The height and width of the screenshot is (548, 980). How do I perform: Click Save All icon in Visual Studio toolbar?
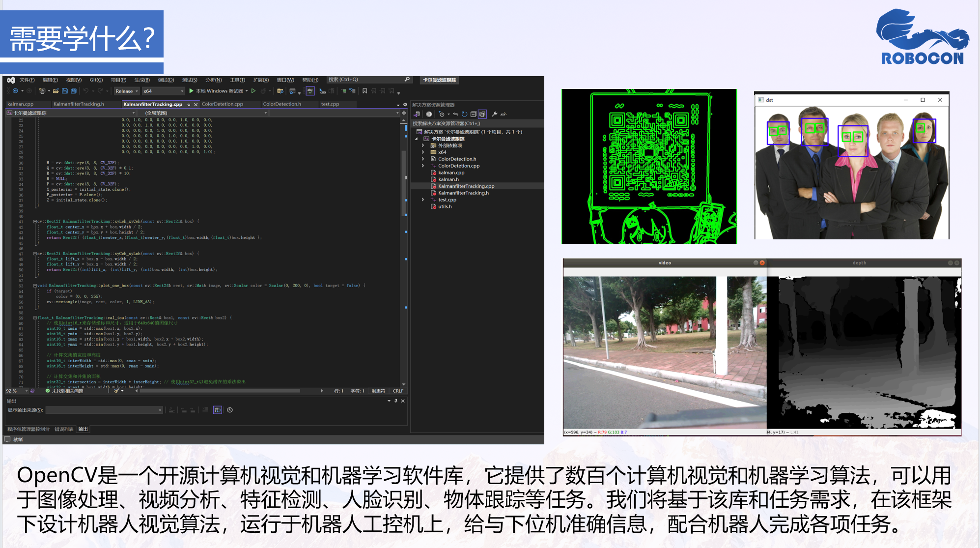tap(73, 91)
